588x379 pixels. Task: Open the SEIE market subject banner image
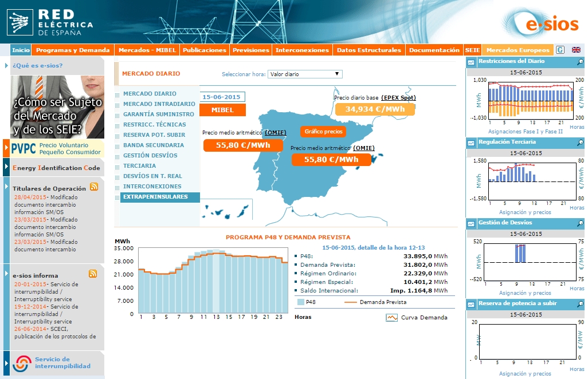57,107
